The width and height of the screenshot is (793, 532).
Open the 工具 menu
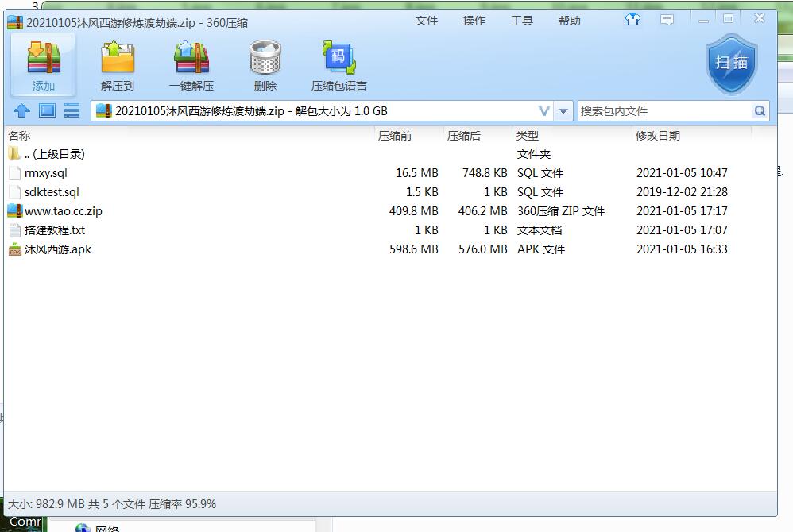tap(522, 21)
